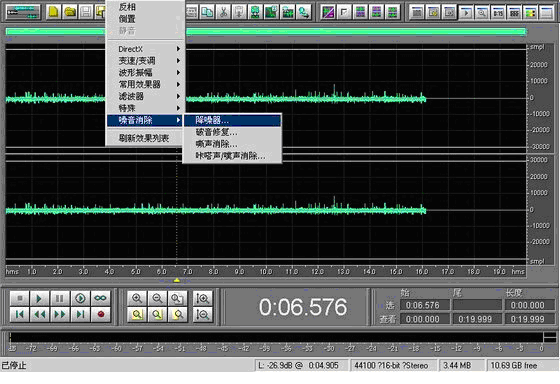Expand the 滤波器 submenu
The image size is (560, 384).
146,96
